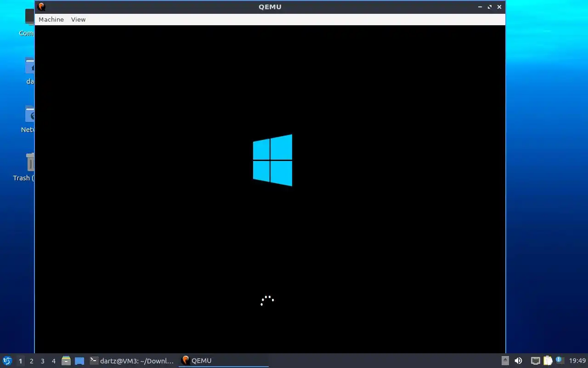The image size is (588, 368).
Task: Open the View menu in QEMU
Action: click(78, 19)
